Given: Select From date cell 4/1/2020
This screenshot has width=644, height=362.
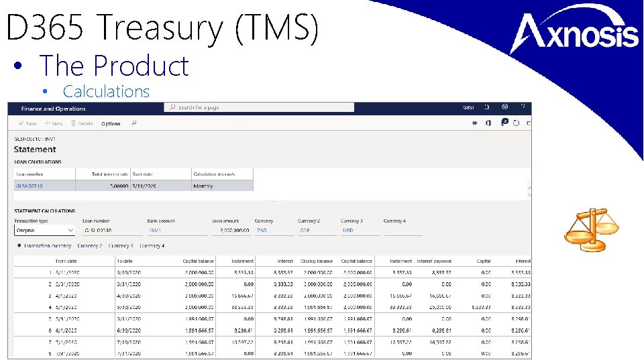Looking at the screenshot, I should (66, 296).
